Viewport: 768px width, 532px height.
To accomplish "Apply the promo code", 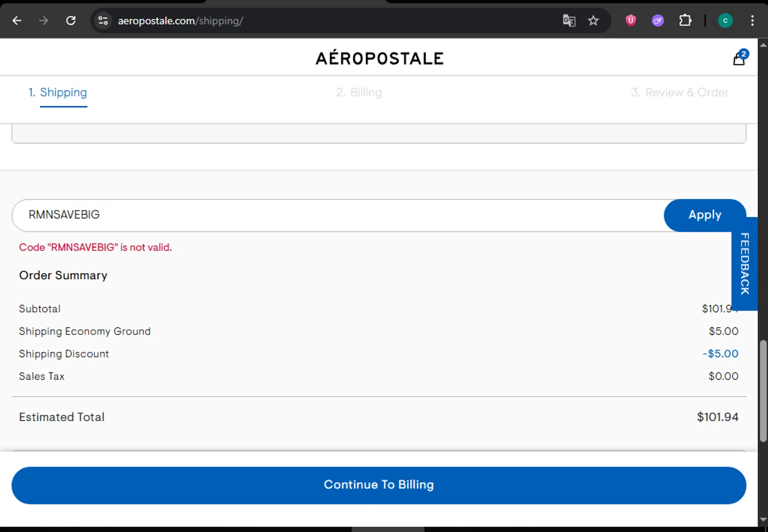I will pos(705,215).
